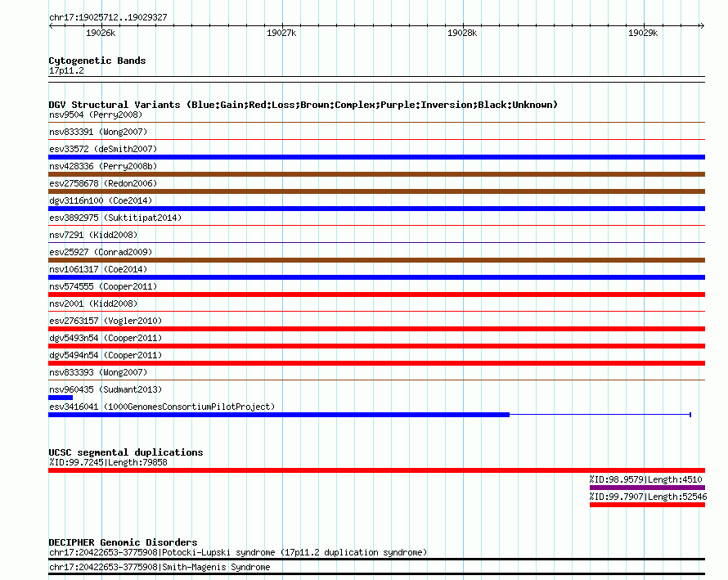Open variant nsv9504 (Perry2008)
The width and height of the screenshot is (728, 580).
96,115
